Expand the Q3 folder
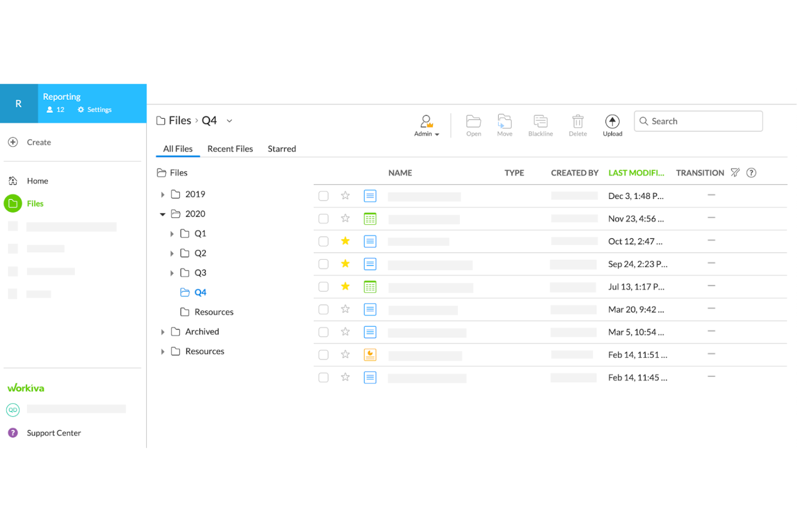This screenshot has width=798, height=532. 171,273
